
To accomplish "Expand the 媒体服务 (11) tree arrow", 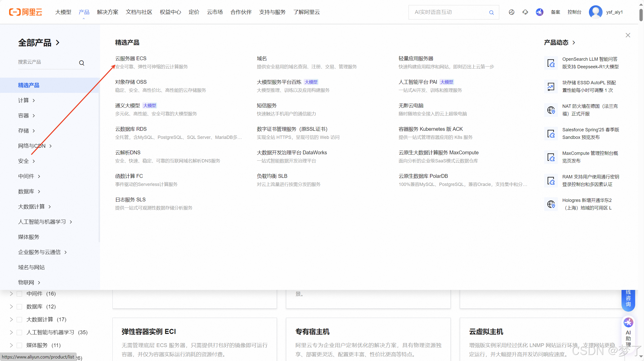I will tap(11, 345).
